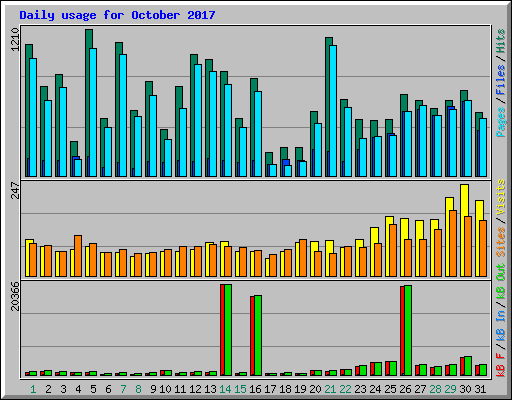This screenshot has height=400, width=512.
Task: Click day 27 on the axis
Action: pos(420,389)
